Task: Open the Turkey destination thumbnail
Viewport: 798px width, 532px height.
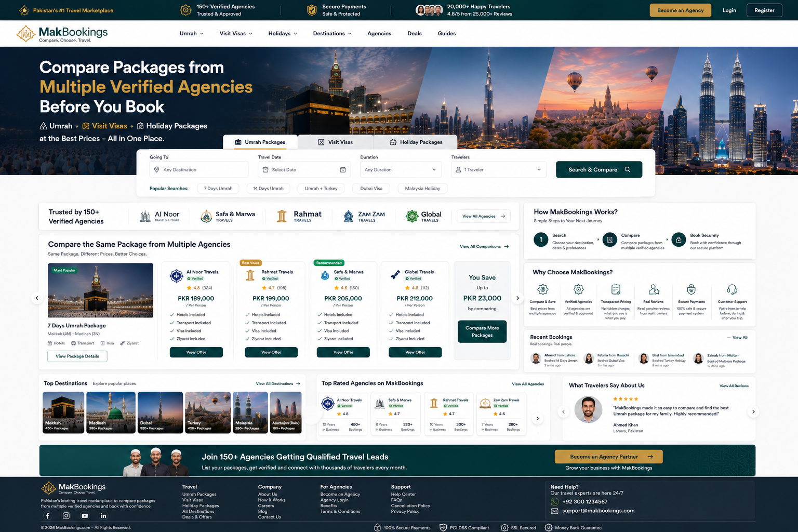Action: [x=208, y=413]
